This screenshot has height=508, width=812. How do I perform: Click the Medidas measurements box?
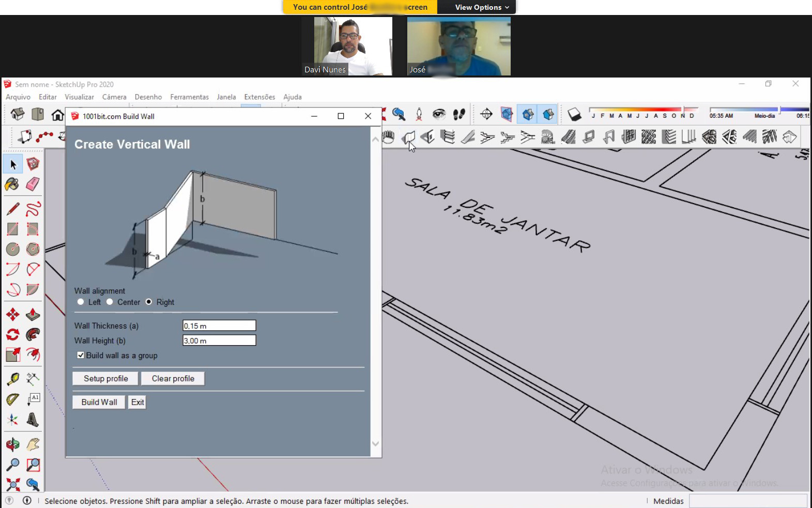(x=748, y=501)
